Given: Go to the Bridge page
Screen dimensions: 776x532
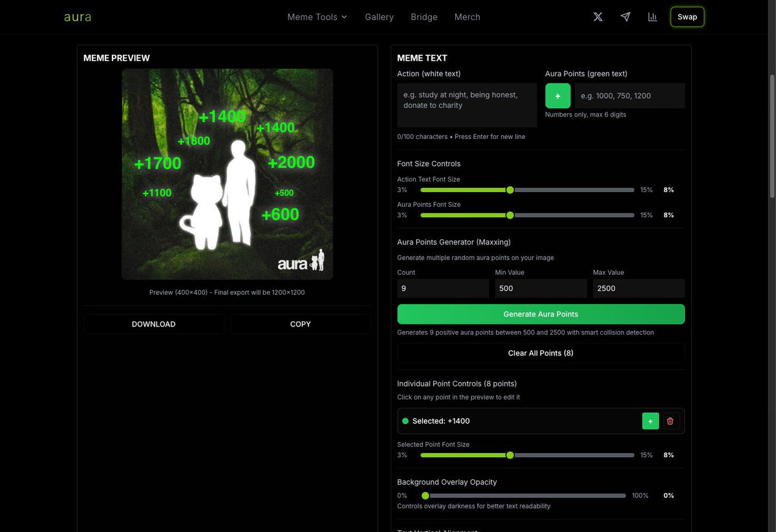Looking at the screenshot, I should [x=424, y=17].
